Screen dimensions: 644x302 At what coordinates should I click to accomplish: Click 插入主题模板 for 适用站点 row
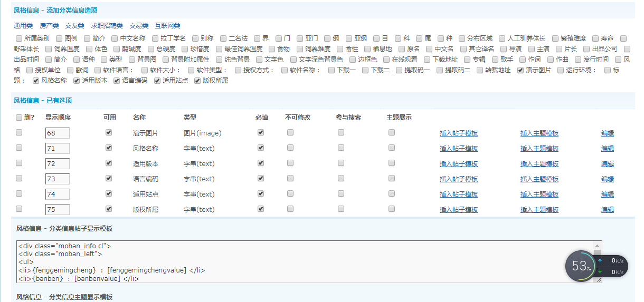coord(539,194)
